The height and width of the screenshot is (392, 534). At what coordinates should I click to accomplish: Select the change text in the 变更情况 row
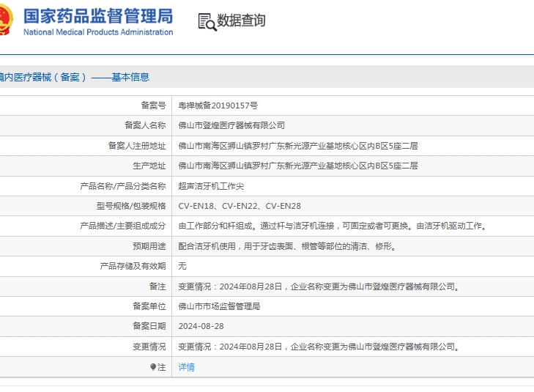[319, 347]
